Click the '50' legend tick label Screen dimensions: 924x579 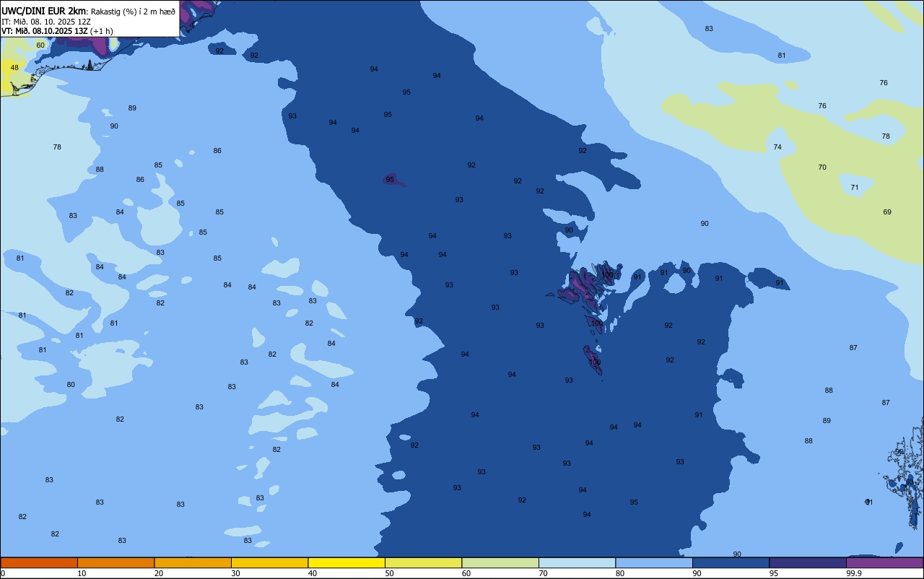tap(390, 573)
